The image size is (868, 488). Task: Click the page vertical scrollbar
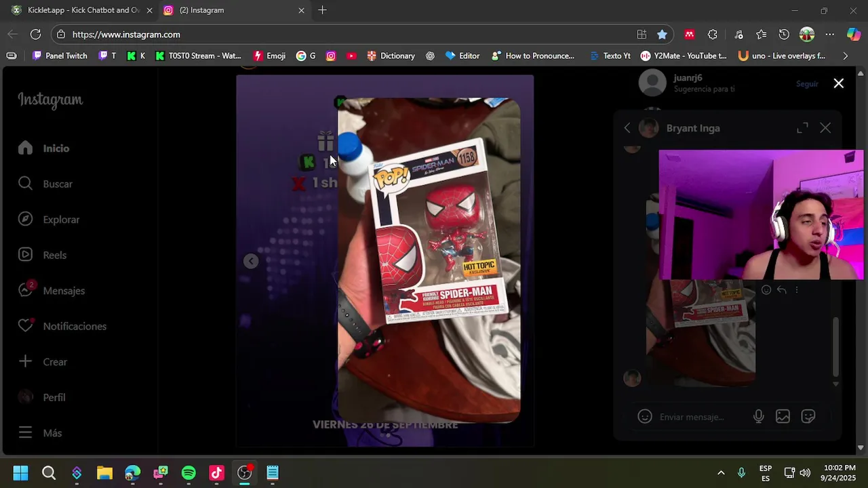(x=861, y=260)
